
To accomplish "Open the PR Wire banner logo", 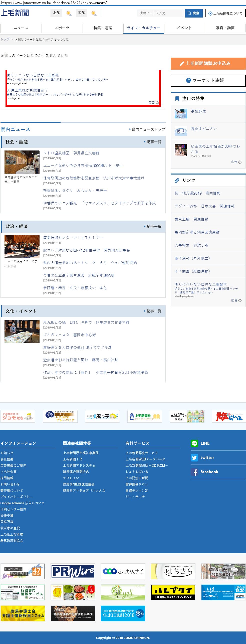I will pos(73,571).
